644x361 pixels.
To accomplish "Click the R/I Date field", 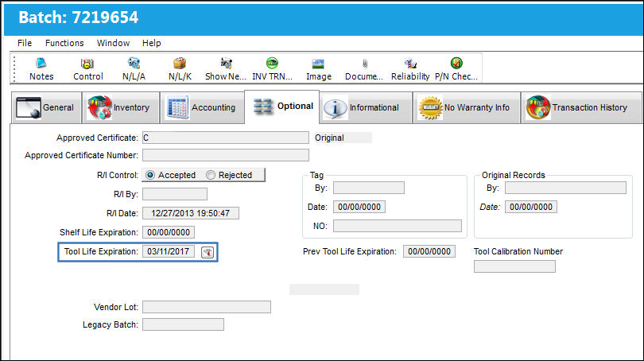I will point(191,213).
